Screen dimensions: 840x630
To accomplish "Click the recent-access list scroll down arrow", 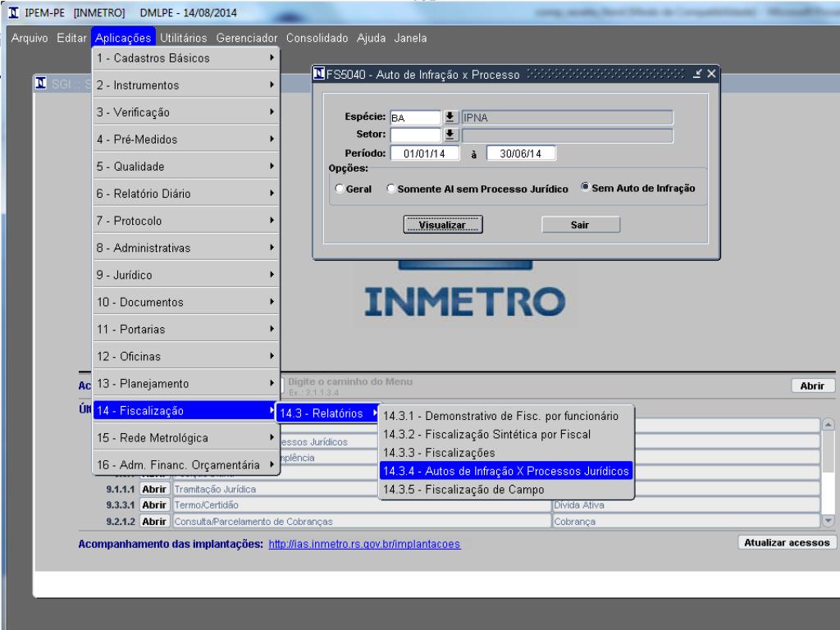I will click(829, 520).
